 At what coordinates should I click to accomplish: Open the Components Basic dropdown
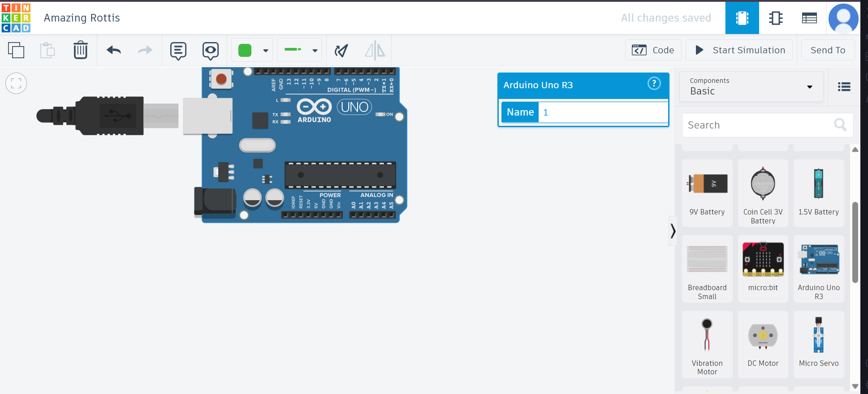[x=751, y=86]
